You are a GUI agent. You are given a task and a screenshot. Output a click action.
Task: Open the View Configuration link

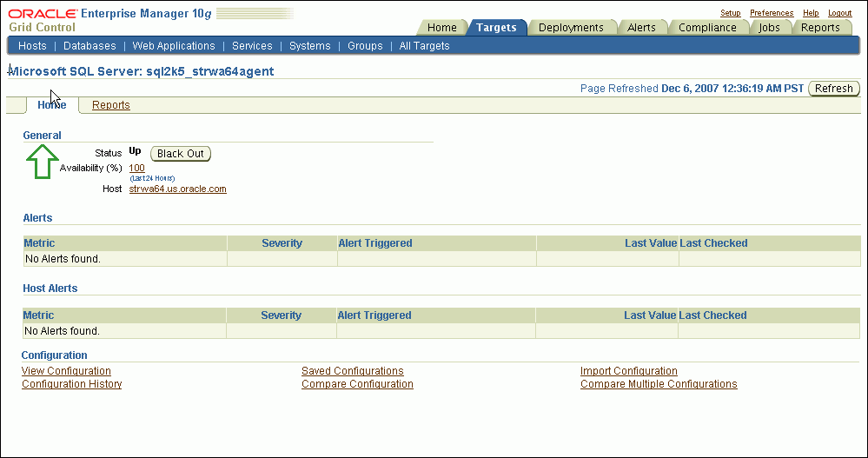66,371
